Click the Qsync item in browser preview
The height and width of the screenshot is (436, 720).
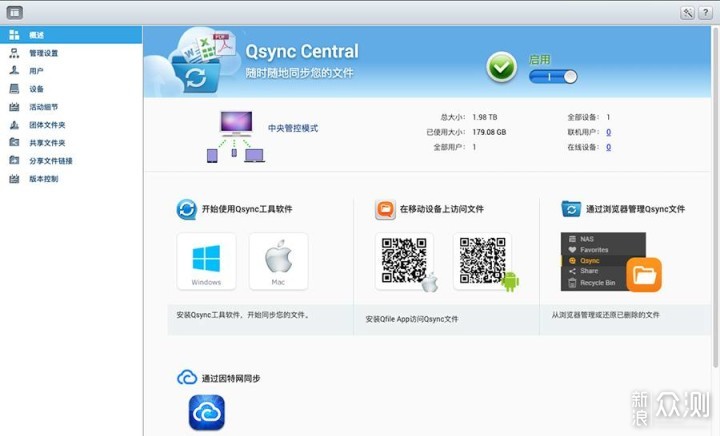point(592,261)
